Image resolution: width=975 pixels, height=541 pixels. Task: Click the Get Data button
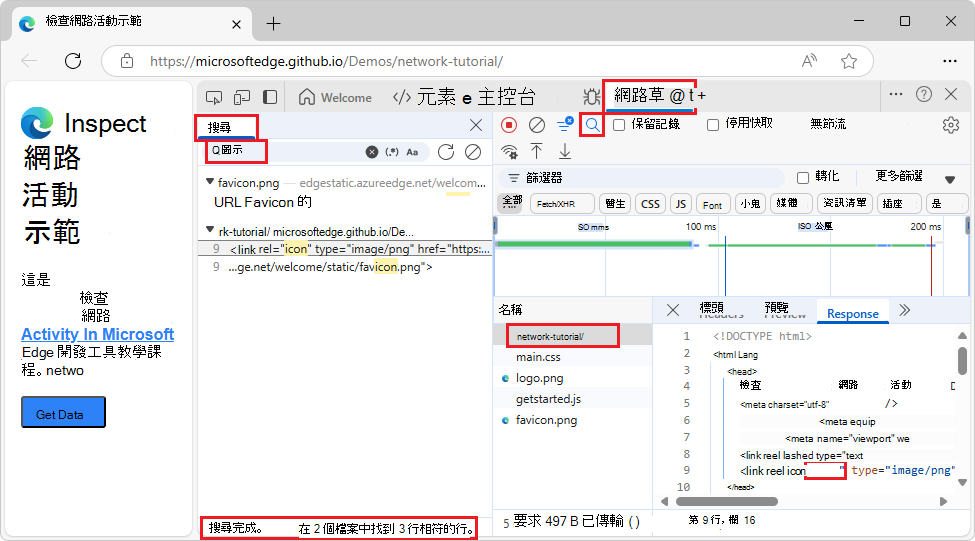click(x=63, y=412)
